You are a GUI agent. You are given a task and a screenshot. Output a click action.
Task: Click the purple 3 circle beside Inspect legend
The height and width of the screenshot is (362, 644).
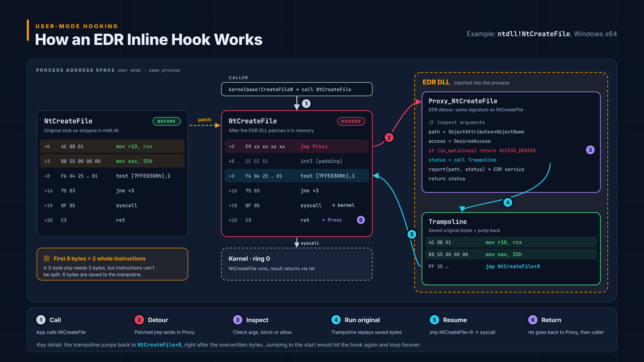[237, 320]
